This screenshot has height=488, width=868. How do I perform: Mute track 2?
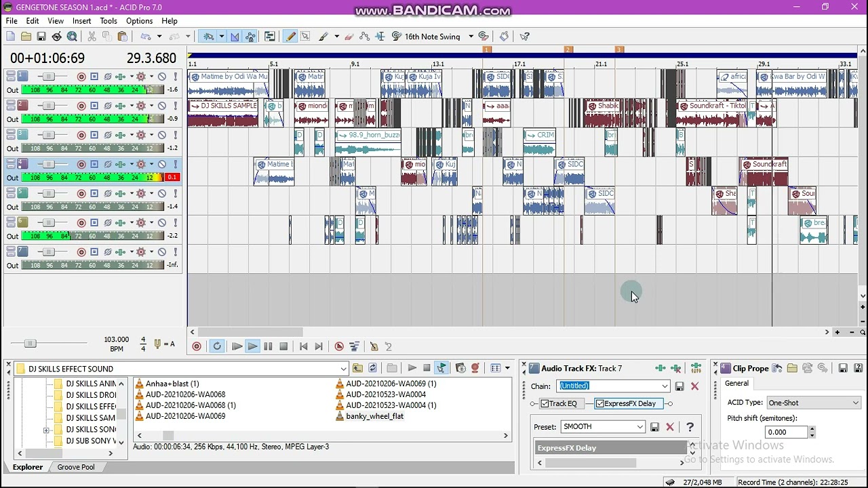click(162, 106)
